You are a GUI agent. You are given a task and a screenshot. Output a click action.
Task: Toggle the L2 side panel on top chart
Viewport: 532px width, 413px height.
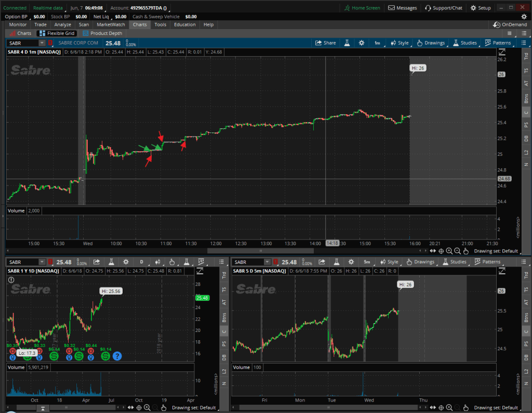point(526,151)
